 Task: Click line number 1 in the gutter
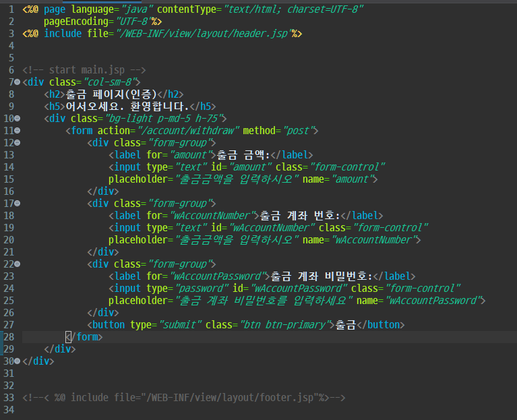[11, 9]
